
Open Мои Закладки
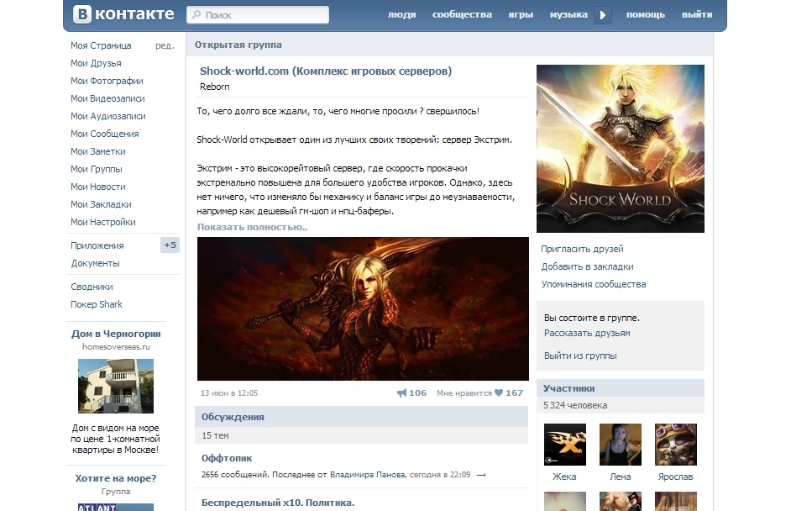(101, 204)
